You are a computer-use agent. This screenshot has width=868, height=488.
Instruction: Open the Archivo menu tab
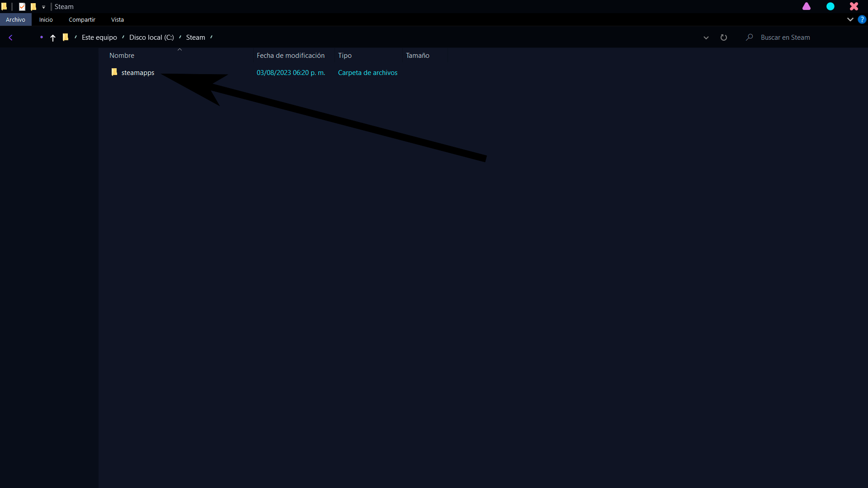click(x=15, y=19)
